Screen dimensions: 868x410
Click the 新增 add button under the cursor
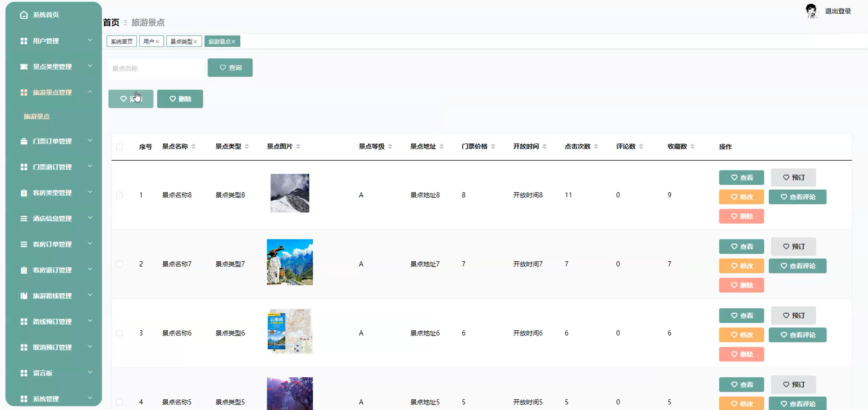pyautogui.click(x=131, y=99)
